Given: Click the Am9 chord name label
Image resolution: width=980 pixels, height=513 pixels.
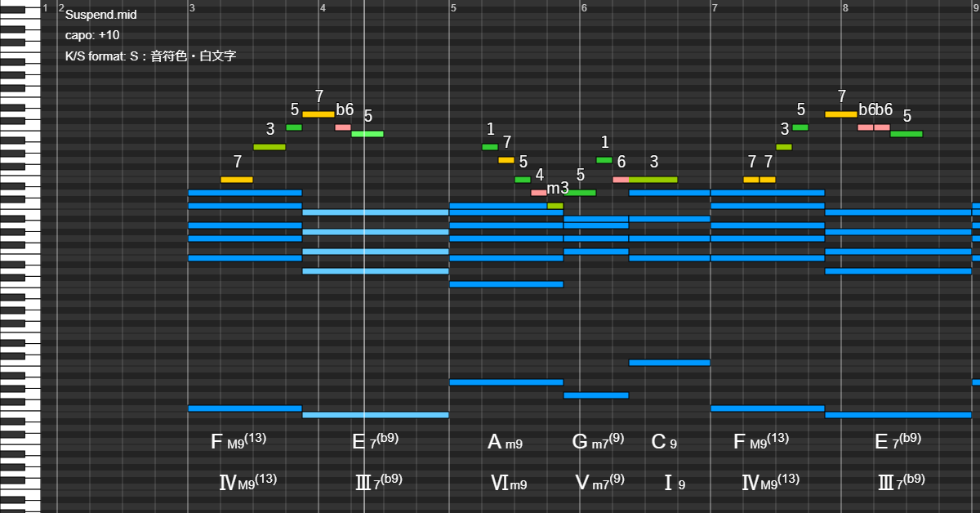Looking at the screenshot, I should (505, 443).
